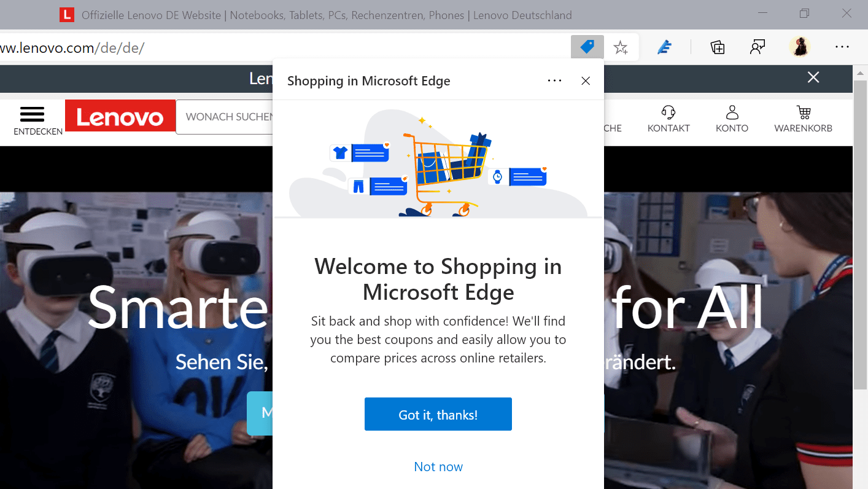This screenshot has height=489, width=868.
Task: Add this page to favorites
Action: (621, 47)
